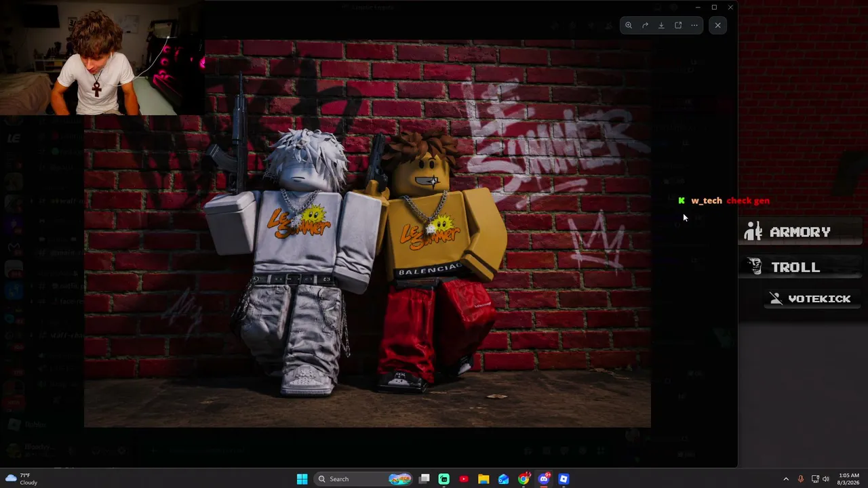Viewport: 868px width, 488px height.
Task: Open Google Chrome from the taskbar
Action: pos(524,479)
